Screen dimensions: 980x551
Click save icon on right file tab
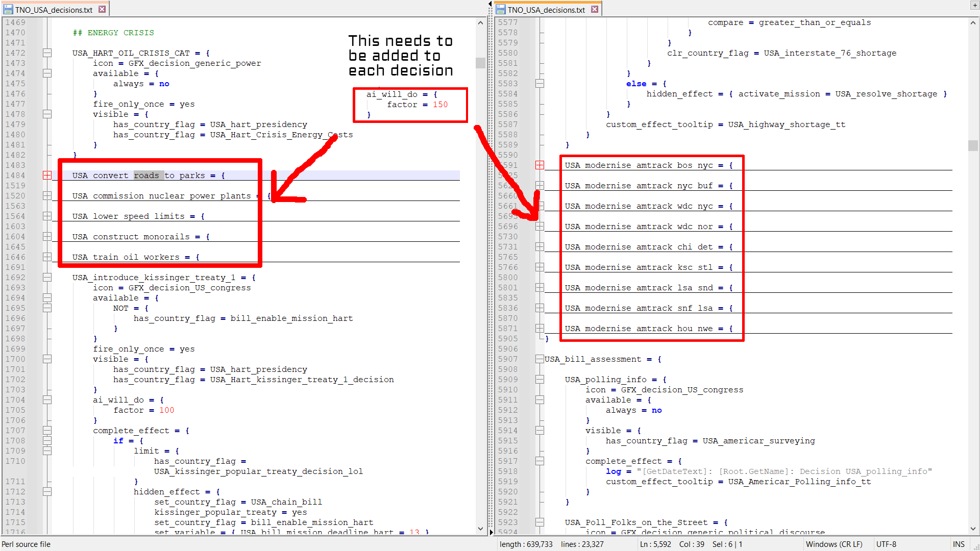501,9
